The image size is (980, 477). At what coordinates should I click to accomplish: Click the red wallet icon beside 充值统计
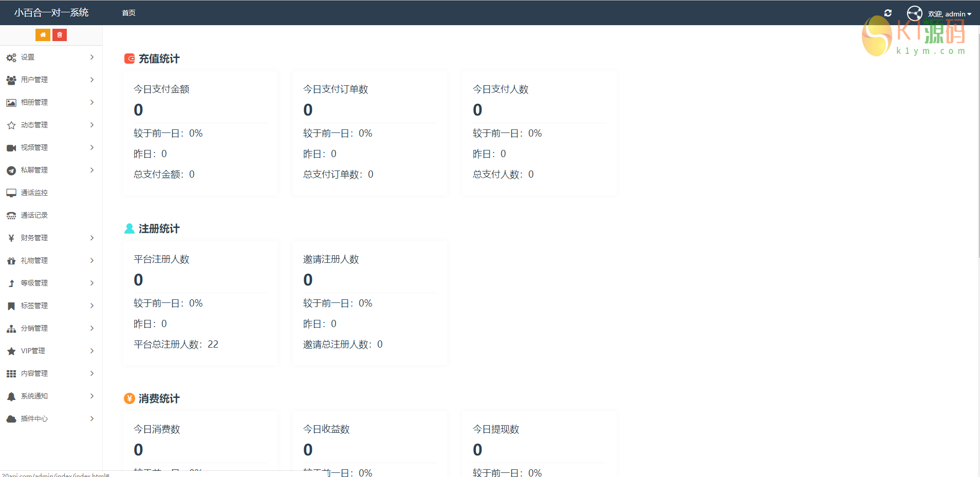[130, 59]
